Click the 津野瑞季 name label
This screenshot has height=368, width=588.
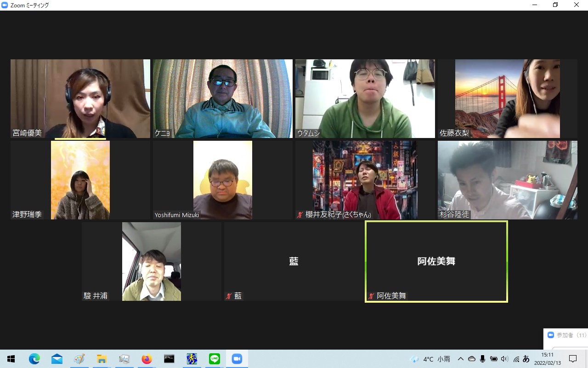pyautogui.click(x=27, y=214)
